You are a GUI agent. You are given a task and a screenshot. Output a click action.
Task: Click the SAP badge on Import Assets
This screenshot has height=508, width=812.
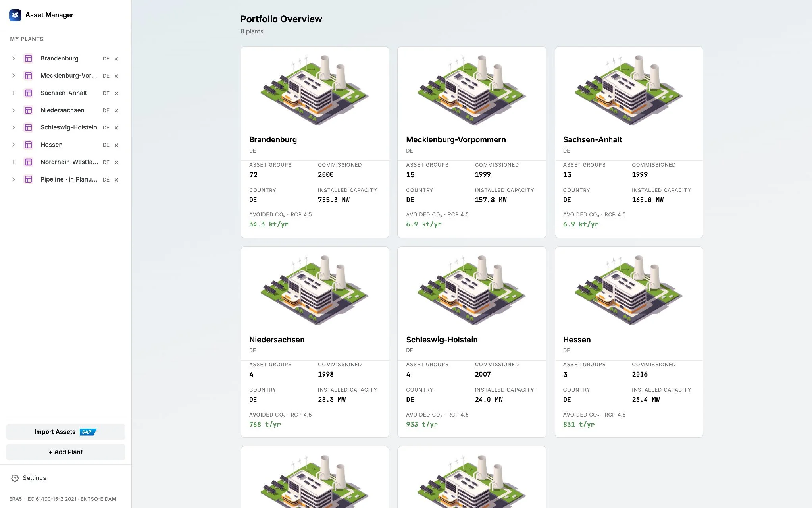[88, 432]
